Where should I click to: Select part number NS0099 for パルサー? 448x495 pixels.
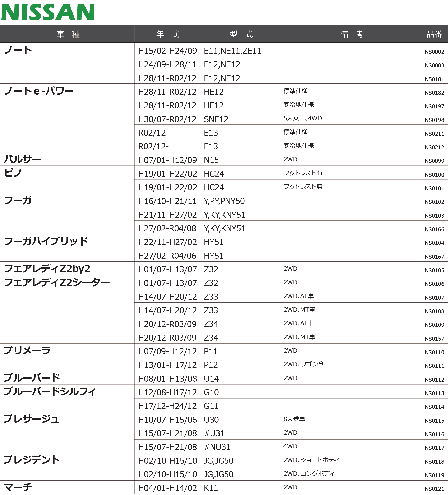point(434,161)
